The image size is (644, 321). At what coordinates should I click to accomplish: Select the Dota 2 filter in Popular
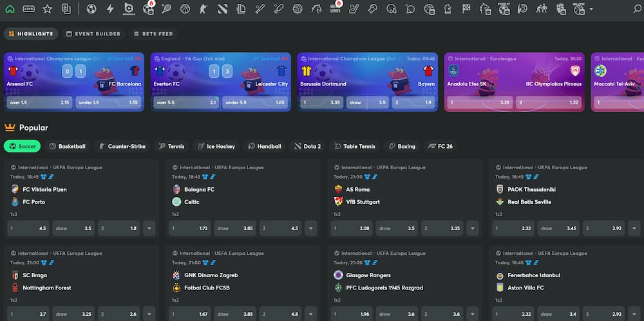308,146
